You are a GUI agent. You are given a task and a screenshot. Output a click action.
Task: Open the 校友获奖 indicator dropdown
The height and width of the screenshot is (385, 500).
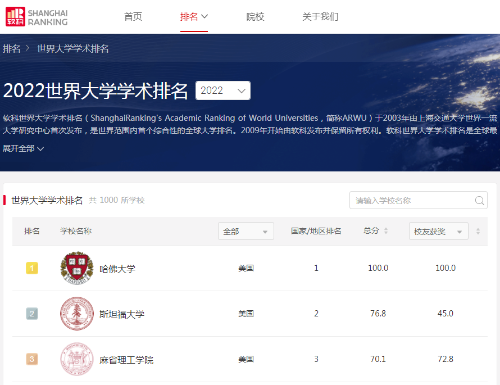tap(439, 231)
